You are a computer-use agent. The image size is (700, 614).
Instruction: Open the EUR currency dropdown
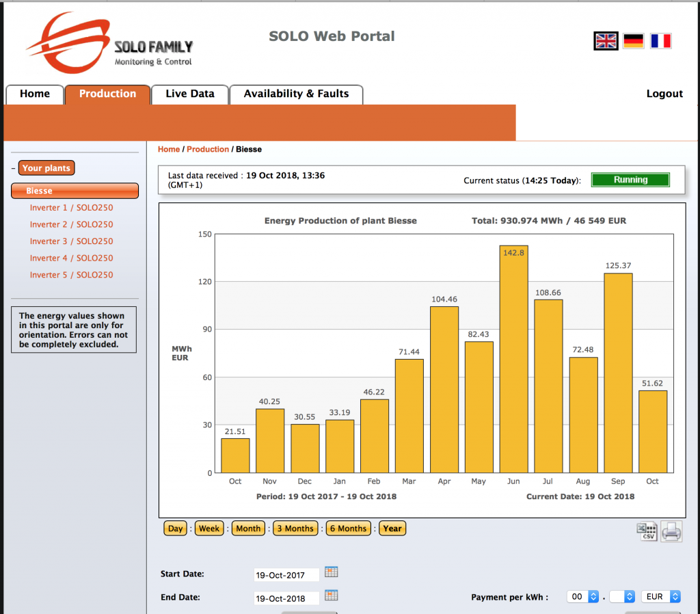pos(661,597)
